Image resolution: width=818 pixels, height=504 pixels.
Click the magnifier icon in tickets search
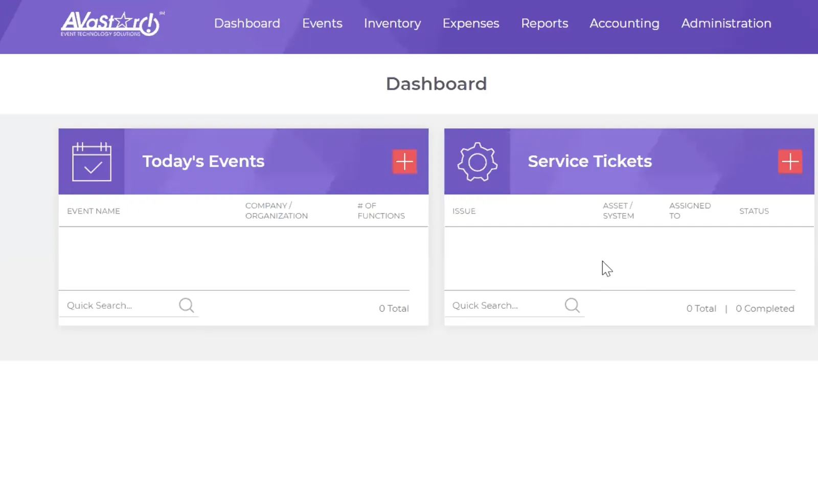tap(572, 305)
